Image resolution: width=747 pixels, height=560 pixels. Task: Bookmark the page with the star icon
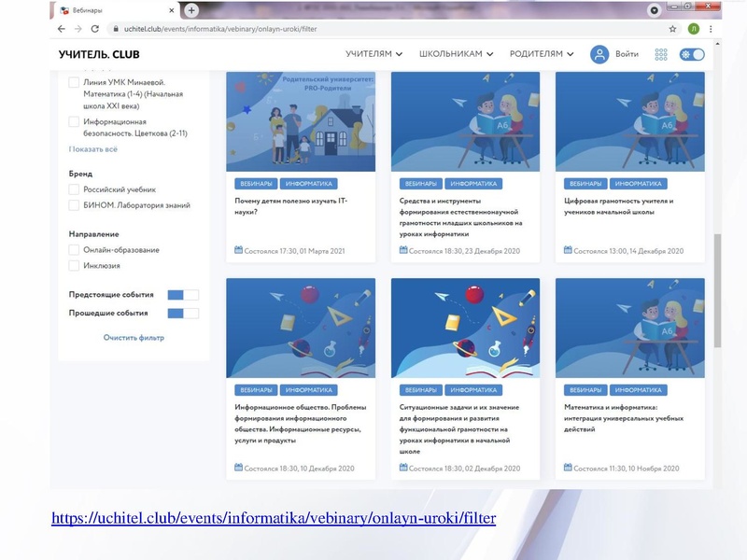pos(672,29)
